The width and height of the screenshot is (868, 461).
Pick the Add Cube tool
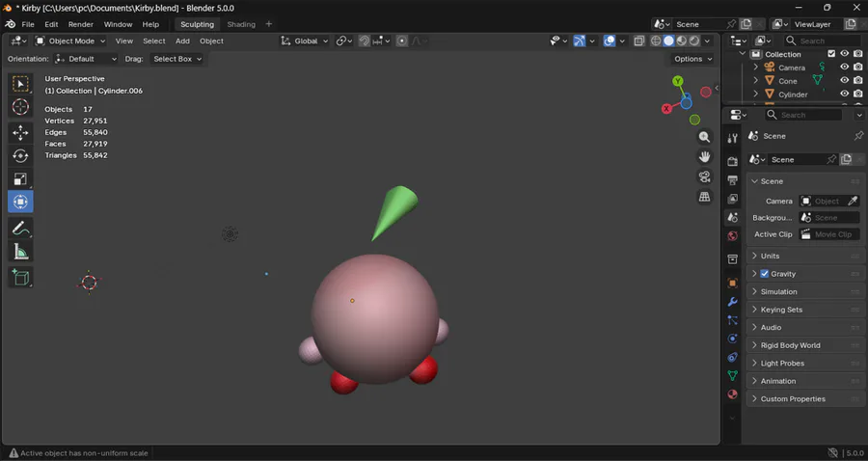pos(20,277)
